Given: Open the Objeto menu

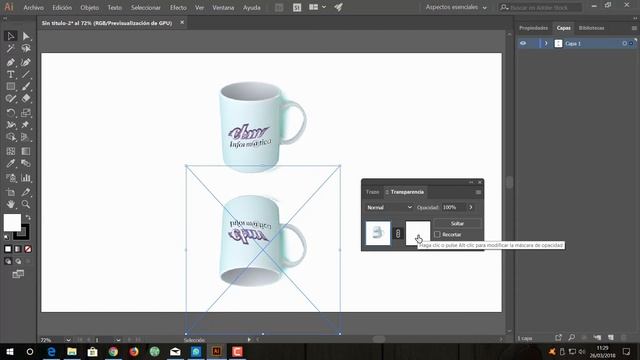Looking at the screenshot, I should coord(89,8).
